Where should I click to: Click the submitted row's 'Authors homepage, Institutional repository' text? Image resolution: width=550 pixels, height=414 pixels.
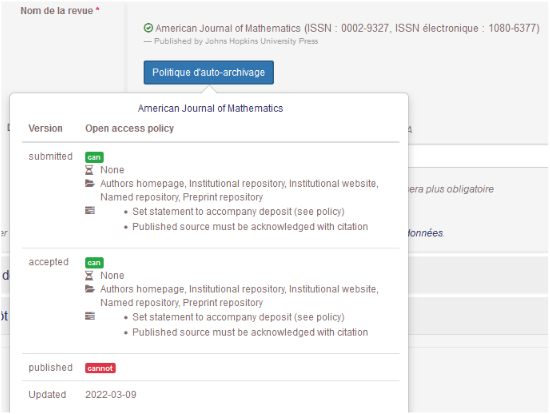point(239,190)
